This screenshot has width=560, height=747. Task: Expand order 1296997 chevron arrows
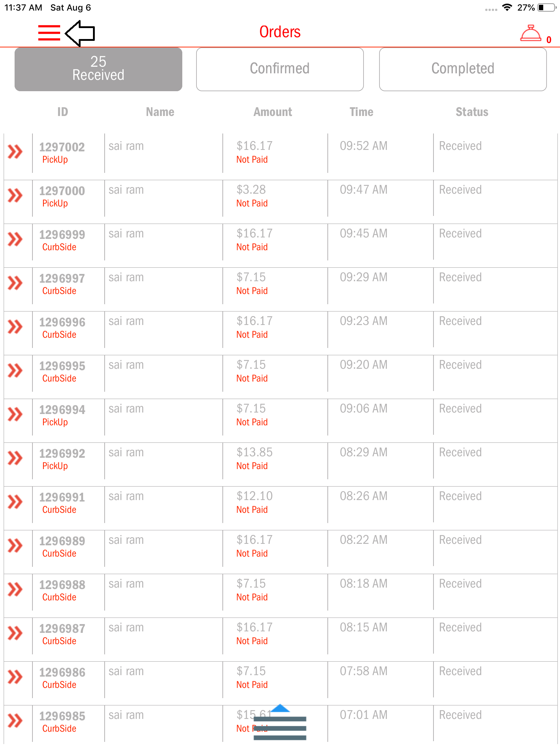[15, 283]
